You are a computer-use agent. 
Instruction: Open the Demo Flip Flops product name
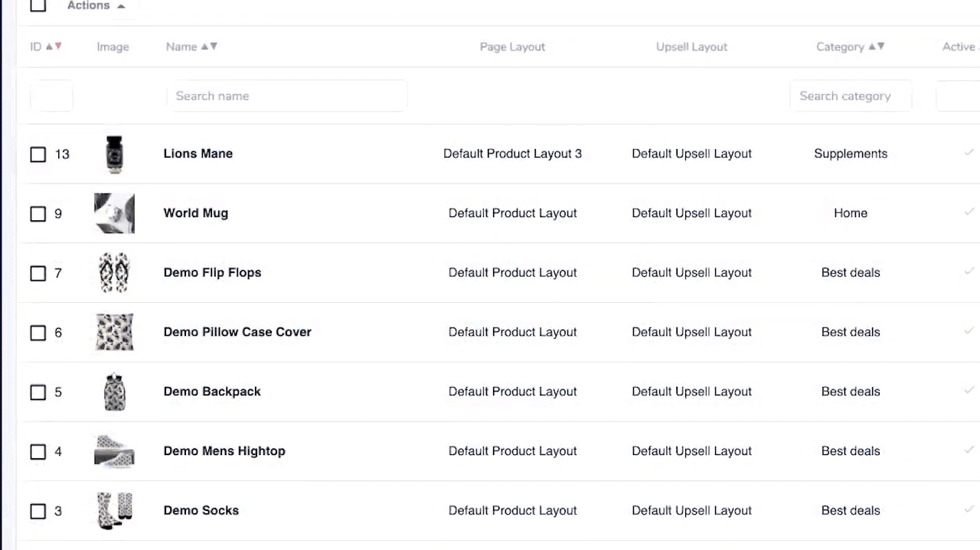(x=212, y=272)
